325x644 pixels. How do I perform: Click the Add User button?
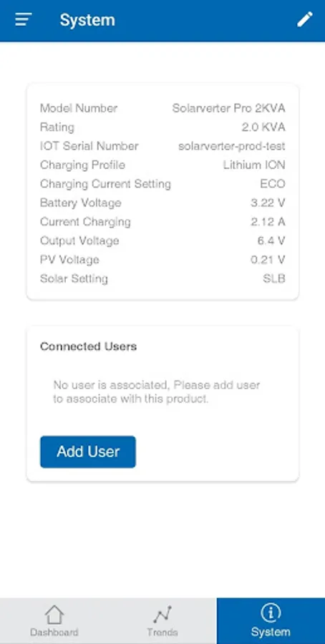[88, 452]
